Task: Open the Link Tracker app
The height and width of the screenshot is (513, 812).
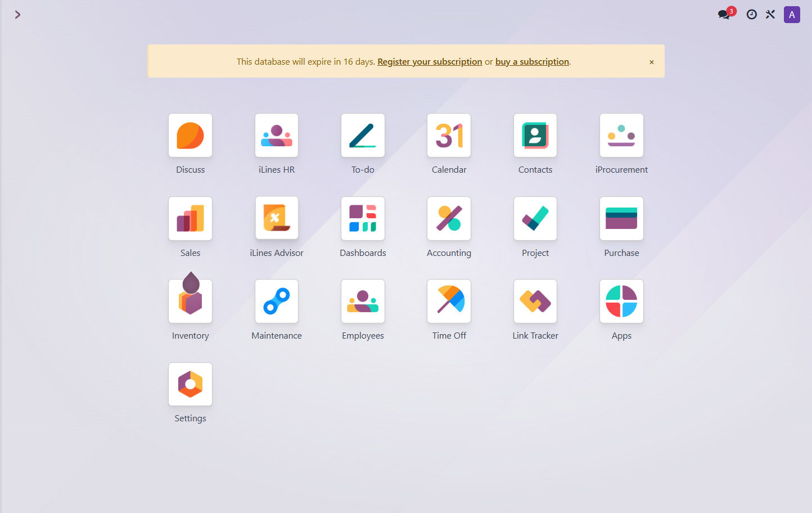Action: [x=535, y=301]
